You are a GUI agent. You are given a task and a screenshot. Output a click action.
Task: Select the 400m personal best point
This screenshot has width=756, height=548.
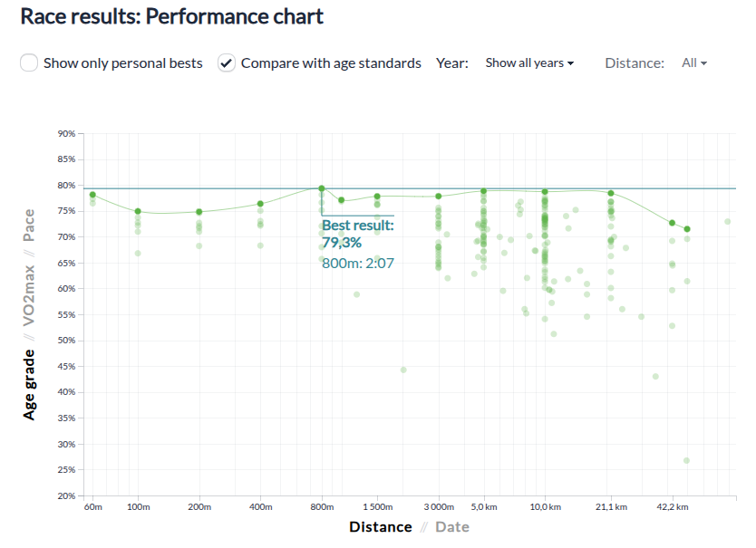(260, 204)
